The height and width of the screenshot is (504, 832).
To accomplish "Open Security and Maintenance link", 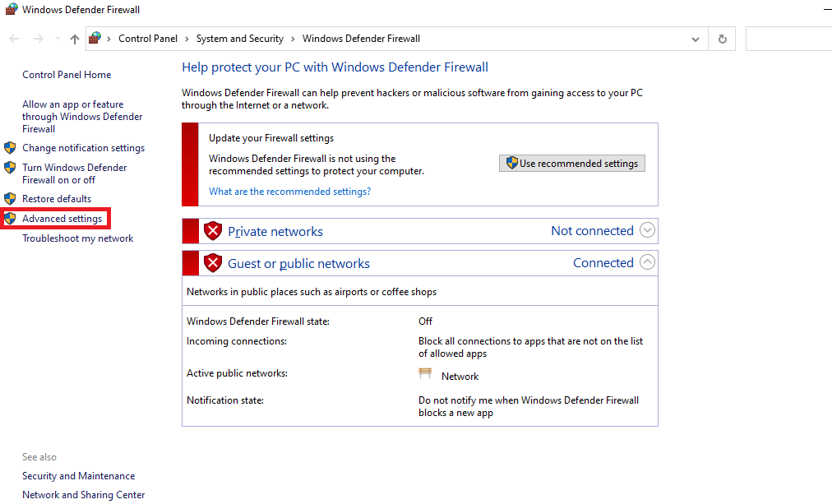I will 79,476.
